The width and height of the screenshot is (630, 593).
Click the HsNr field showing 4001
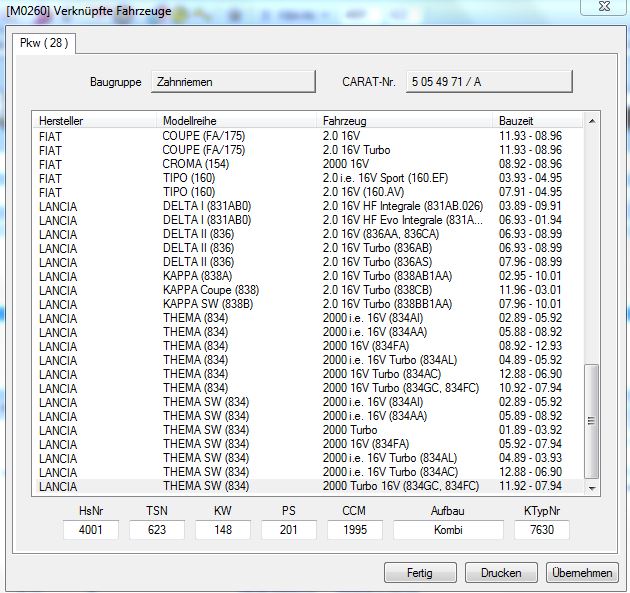coord(91,530)
